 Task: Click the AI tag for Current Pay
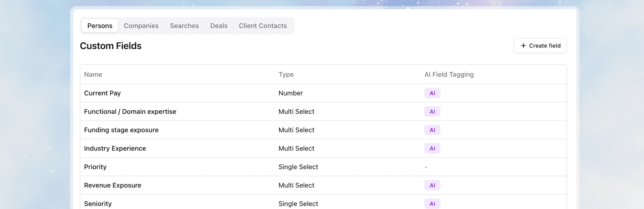pos(432,93)
